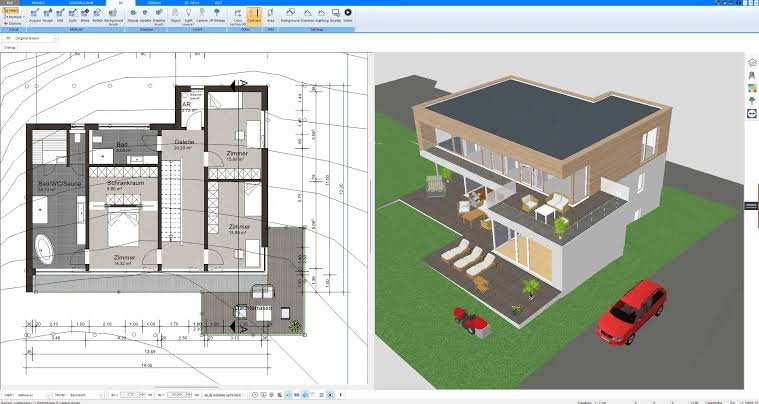Open the Original Scheme combo box
The image size is (759, 404).
click(x=32, y=38)
